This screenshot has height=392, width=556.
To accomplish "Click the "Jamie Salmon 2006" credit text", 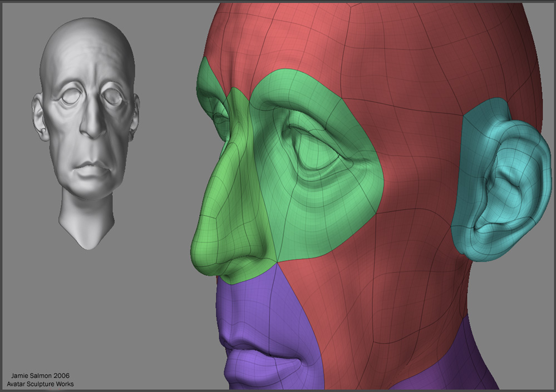I will (40, 376).
